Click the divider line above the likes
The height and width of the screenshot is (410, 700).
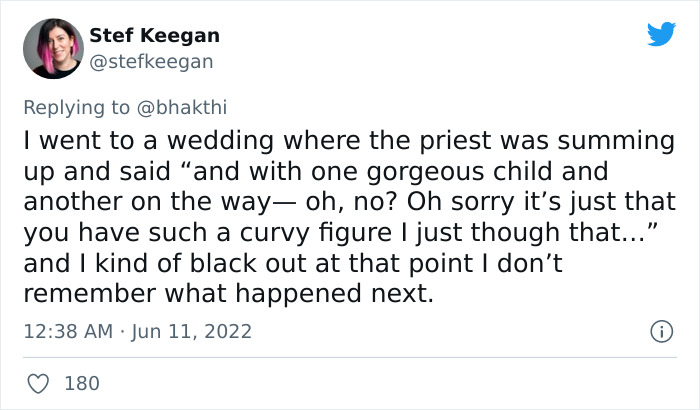coord(350,357)
